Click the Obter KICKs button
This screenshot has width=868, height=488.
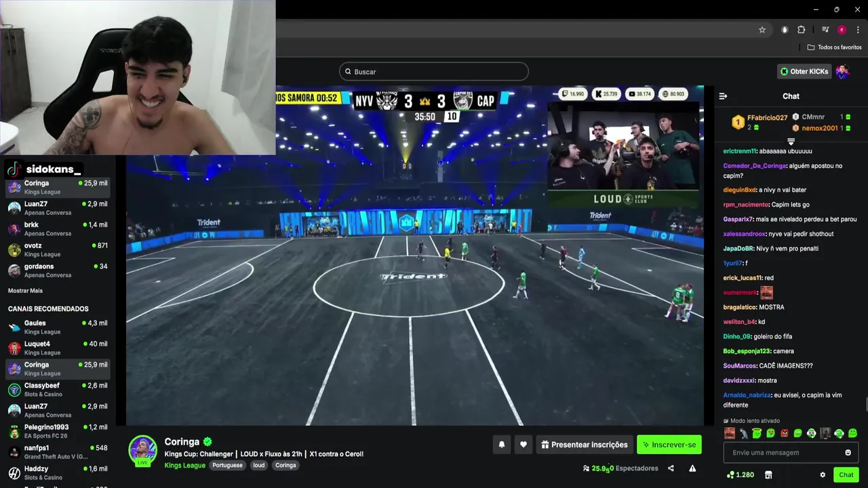(804, 71)
